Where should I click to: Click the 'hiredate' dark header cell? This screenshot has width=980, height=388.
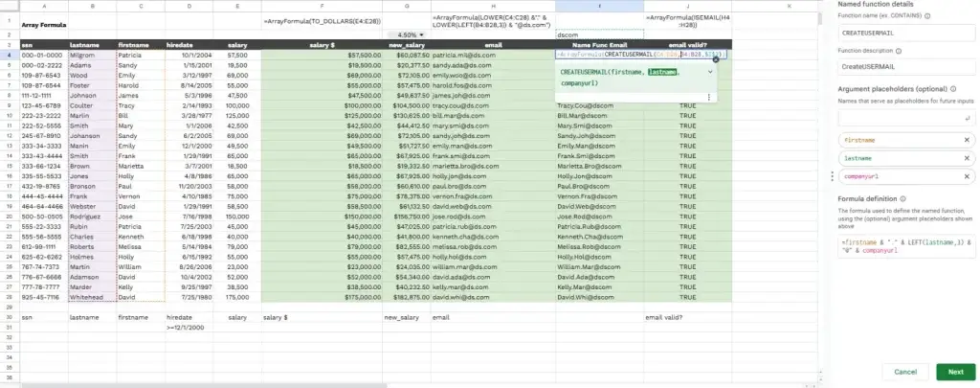pyautogui.click(x=189, y=45)
